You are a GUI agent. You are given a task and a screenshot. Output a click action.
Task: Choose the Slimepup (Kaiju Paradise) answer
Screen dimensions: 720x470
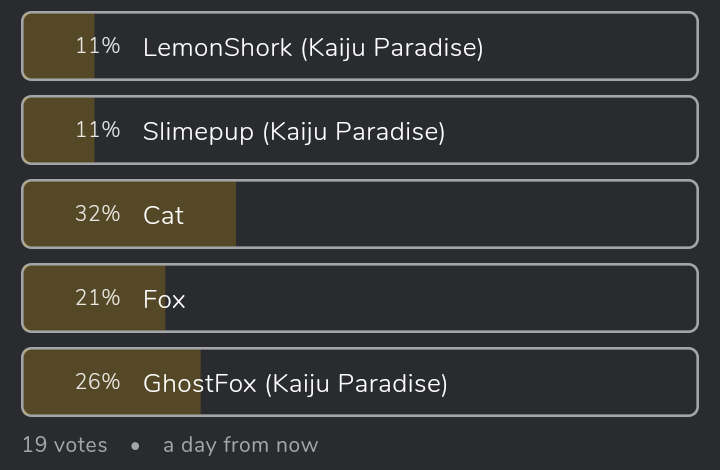(x=360, y=130)
